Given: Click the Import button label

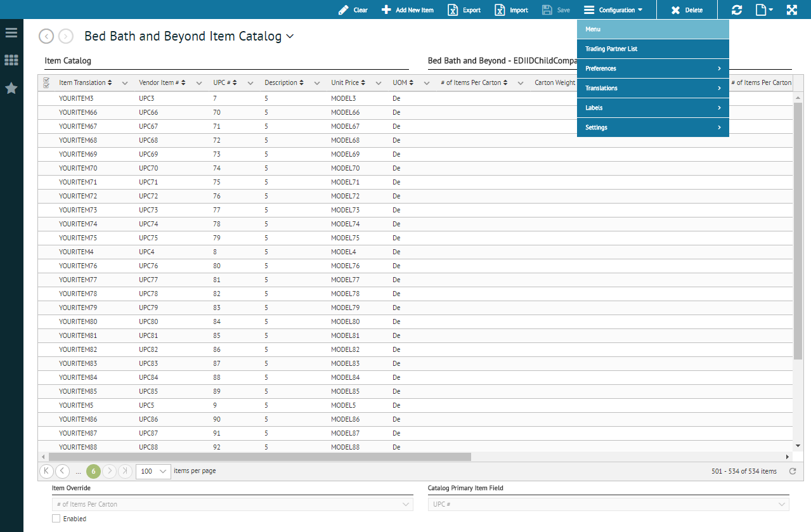Looking at the screenshot, I should (x=519, y=10).
